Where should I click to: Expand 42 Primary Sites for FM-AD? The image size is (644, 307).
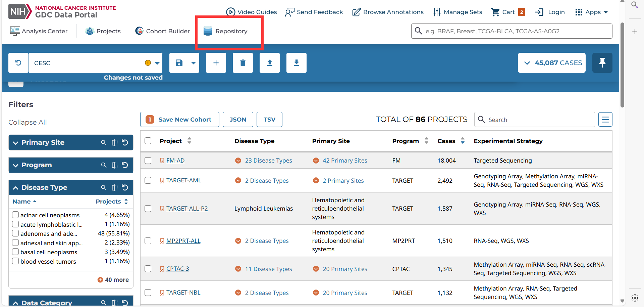(340, 161)
